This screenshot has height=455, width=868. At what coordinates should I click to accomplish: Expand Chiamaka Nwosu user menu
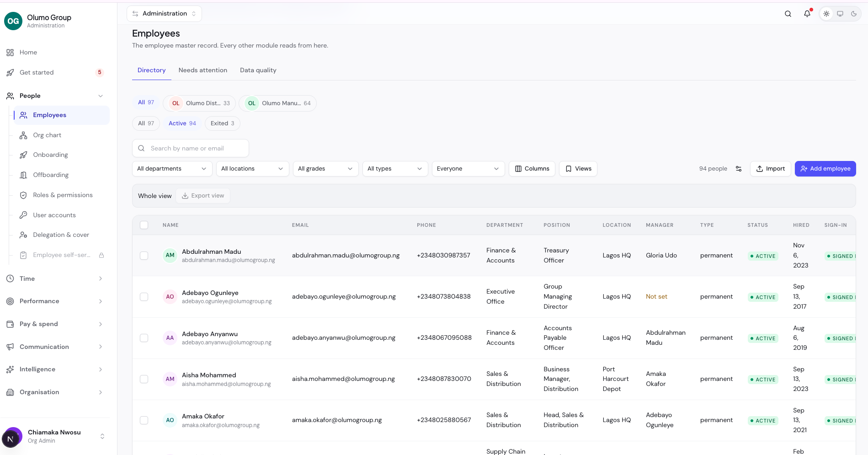[x=102, y=436]
